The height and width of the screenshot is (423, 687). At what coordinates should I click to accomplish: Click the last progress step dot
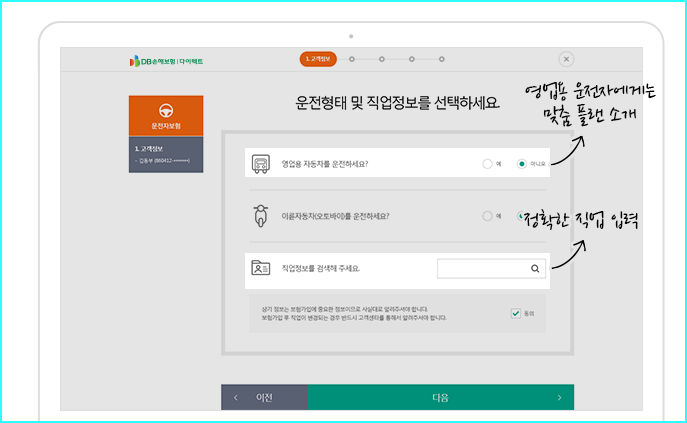tap(442, 59)
